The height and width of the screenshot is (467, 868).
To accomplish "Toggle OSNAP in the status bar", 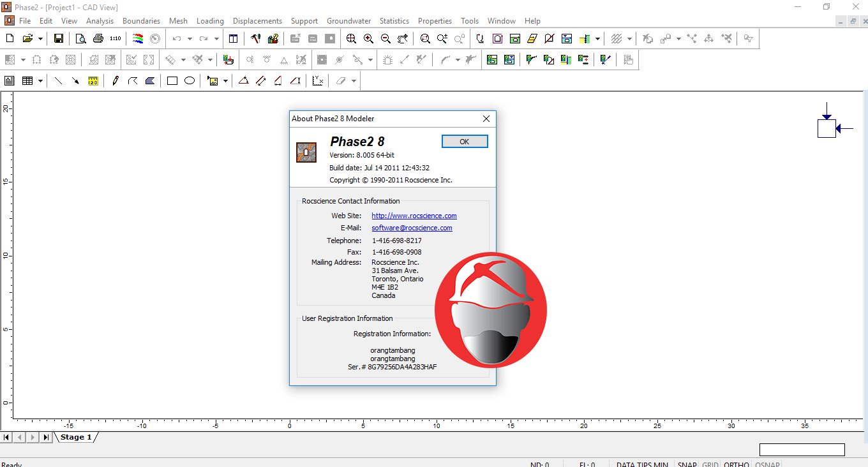I will point(767,465).
